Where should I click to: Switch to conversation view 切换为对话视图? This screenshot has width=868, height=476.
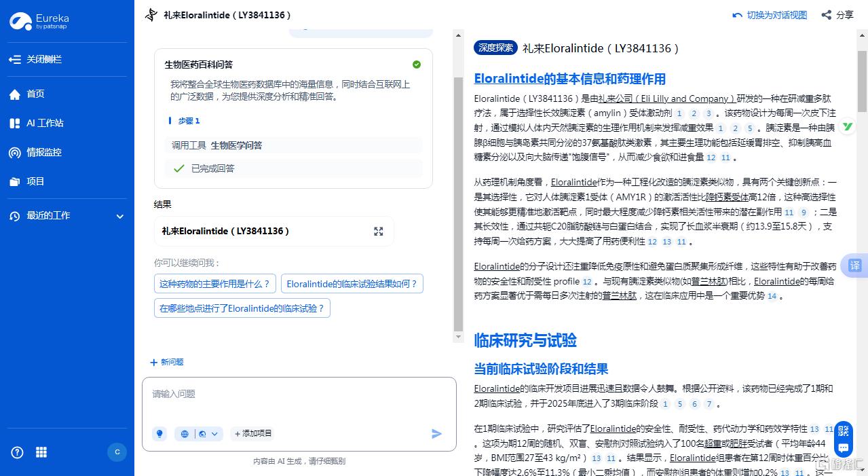coord(770,15)
